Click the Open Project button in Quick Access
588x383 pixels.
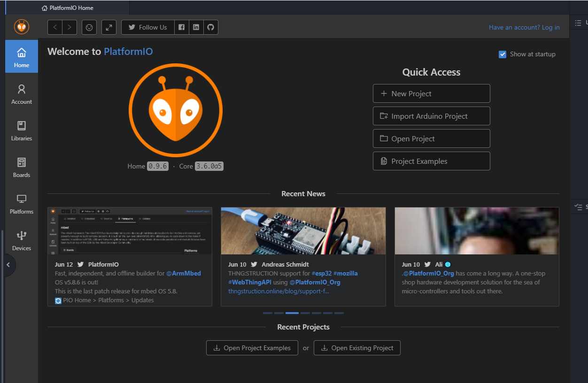[432, 138]
